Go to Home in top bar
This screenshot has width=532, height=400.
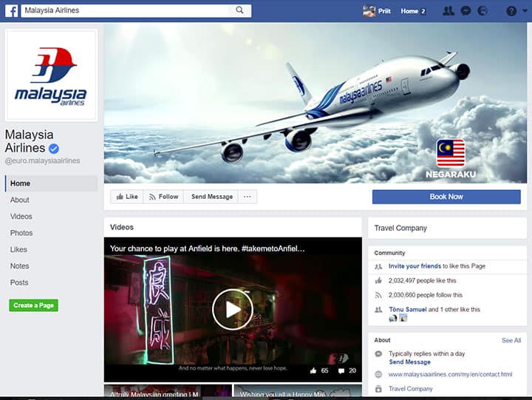coord(409,11)
